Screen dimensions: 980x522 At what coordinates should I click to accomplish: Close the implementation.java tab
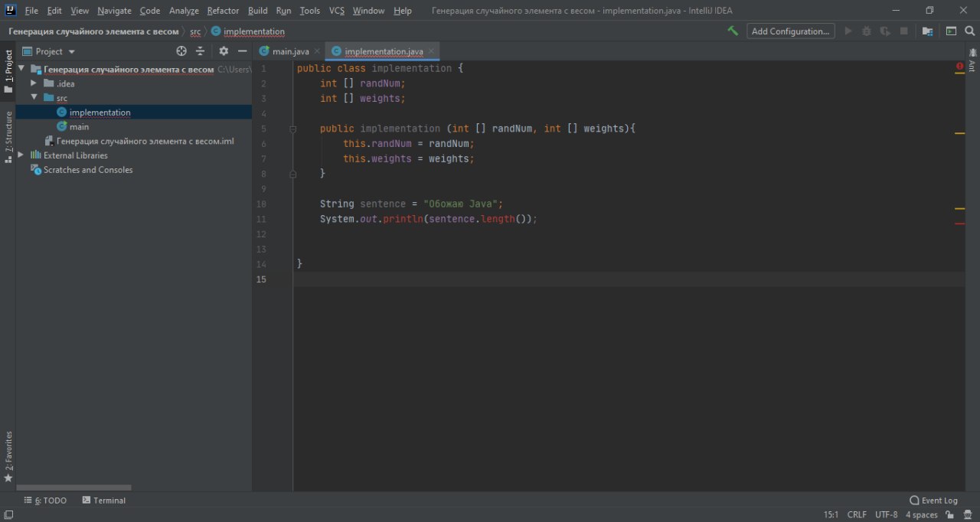pyautogui.click(x=431, y=51)
